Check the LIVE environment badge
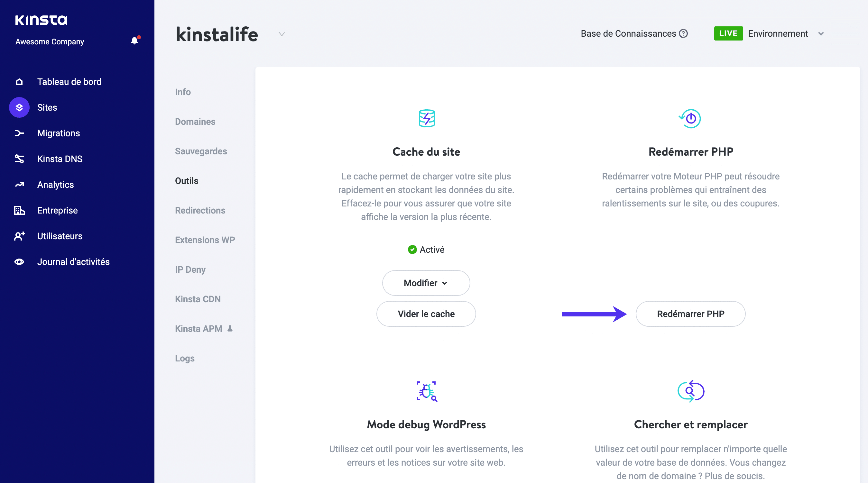The height and width of the screenshot is (483, 868). pos(728,33)
